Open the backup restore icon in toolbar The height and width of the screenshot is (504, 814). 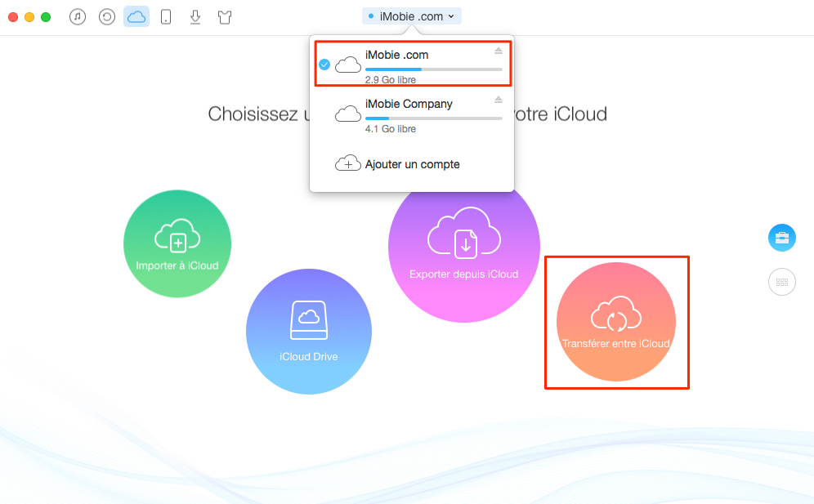(107, 17)
